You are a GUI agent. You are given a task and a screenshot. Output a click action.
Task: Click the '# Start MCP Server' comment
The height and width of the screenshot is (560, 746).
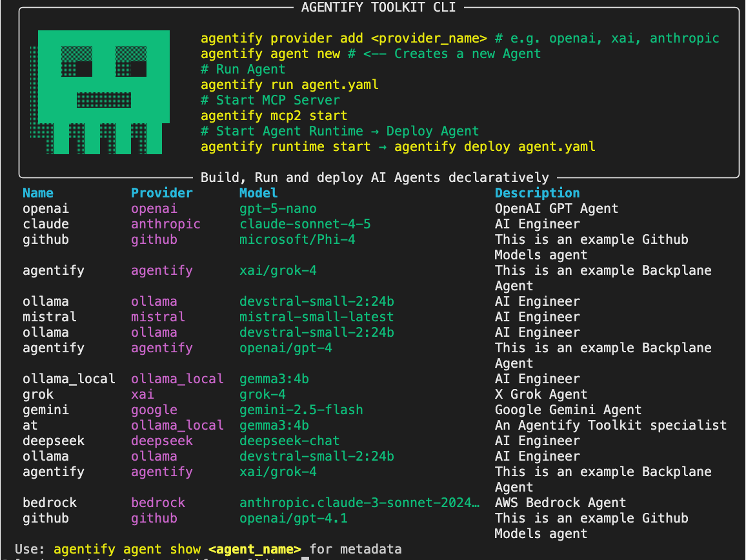click(270, 101)
